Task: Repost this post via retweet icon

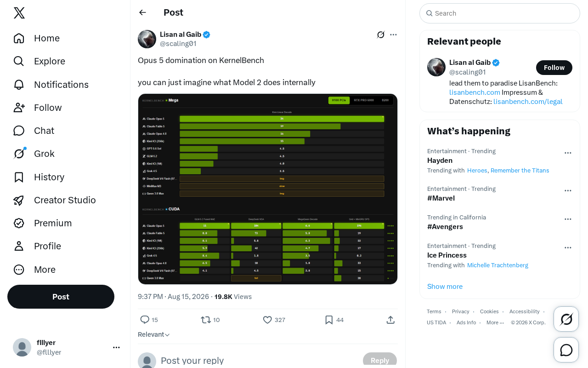Action: click(206, 320)
